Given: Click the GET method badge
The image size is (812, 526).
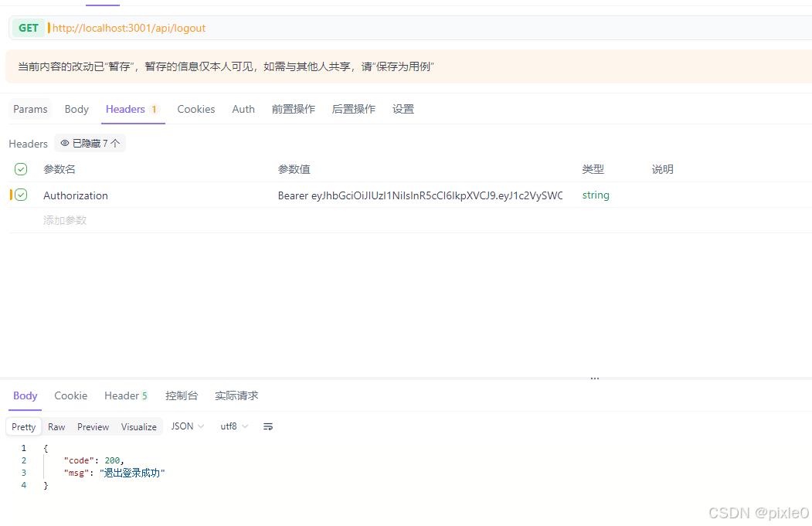Looking at the screenshot, I should [28, 27].
